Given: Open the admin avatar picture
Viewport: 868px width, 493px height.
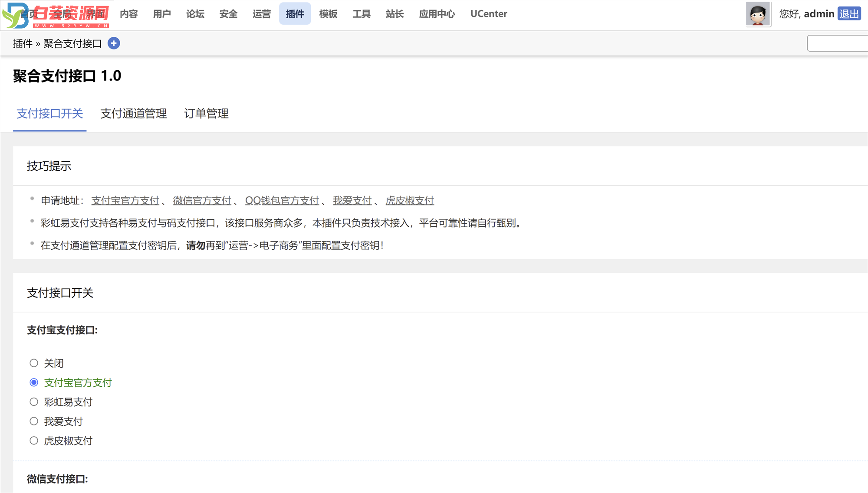Looking at the screenshot, I should coord(758,14).
